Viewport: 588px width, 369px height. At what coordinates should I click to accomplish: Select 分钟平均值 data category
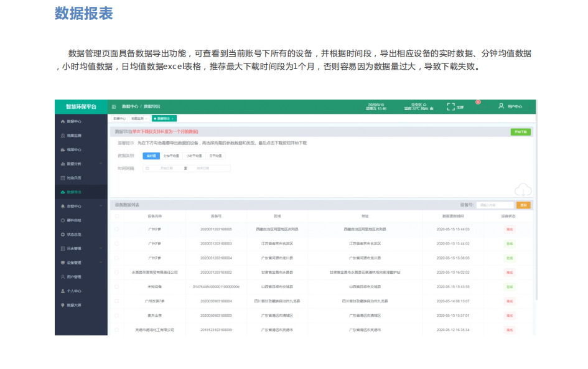coord(171,156)
